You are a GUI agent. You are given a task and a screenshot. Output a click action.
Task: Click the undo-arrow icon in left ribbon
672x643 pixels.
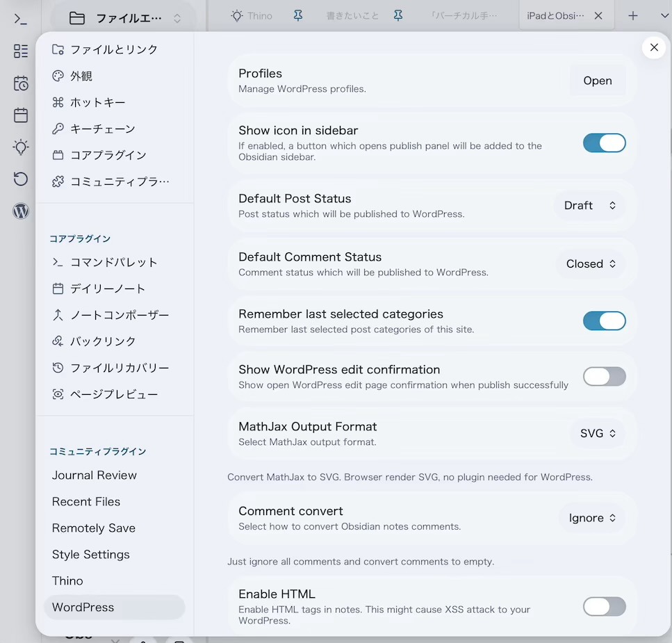(x=21, y=179)
